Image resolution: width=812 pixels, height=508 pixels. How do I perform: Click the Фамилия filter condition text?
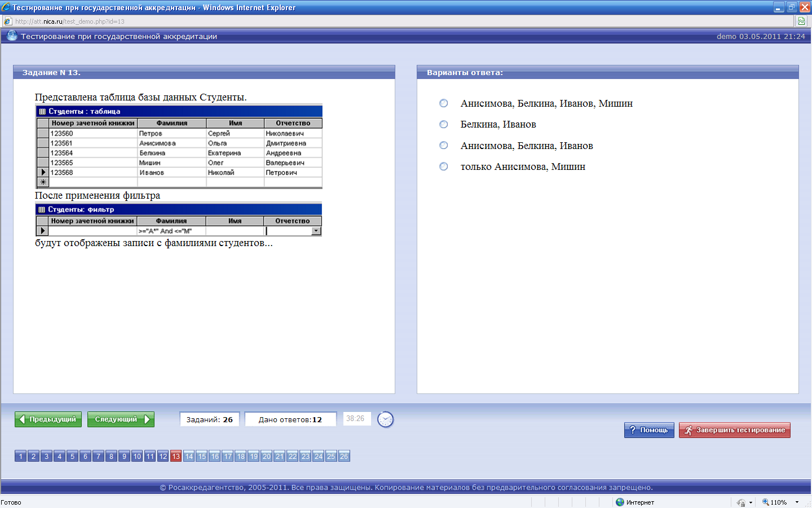click(x=165, y=231)
